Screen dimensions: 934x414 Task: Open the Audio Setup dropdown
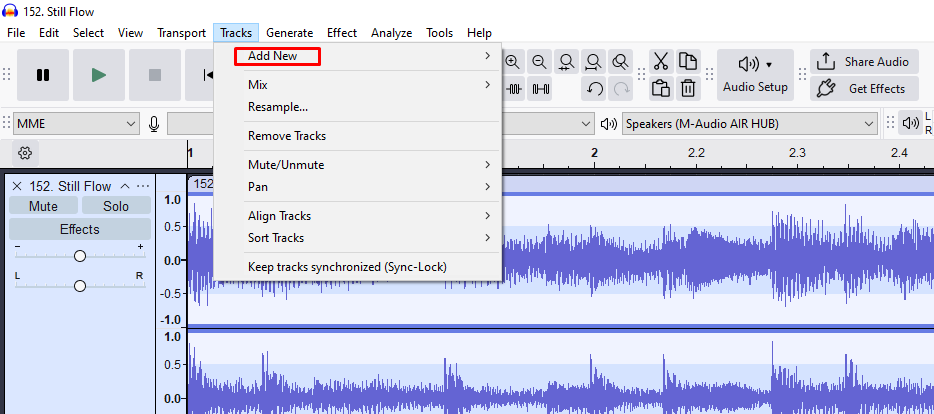point(755,75)
